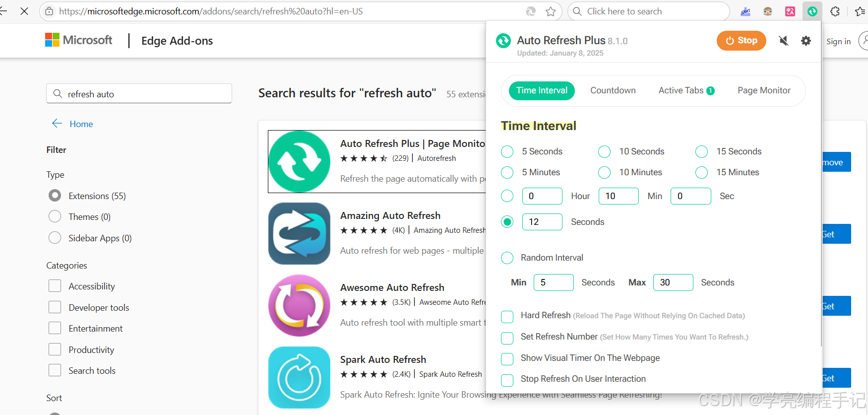The width and height of the screenshot is (868, 415).
Task: Open Awesome Auto Refresh extension icon
Action: coord(299,305)
